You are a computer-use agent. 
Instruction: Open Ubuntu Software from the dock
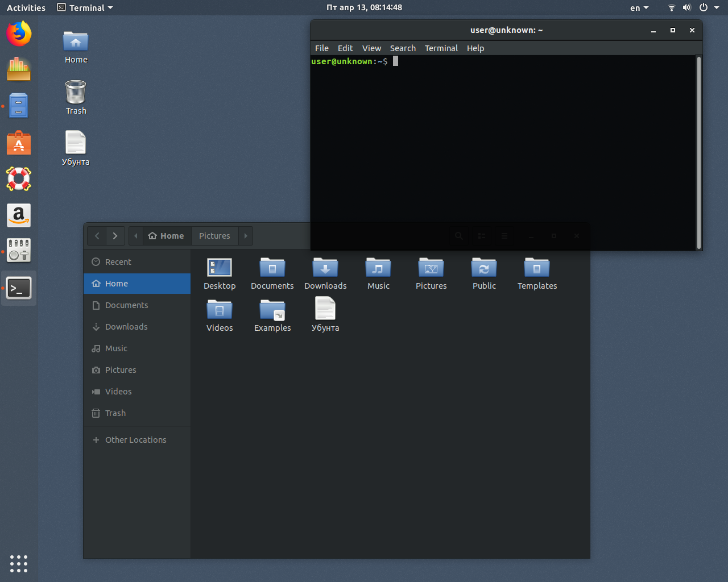pos(19,143)
